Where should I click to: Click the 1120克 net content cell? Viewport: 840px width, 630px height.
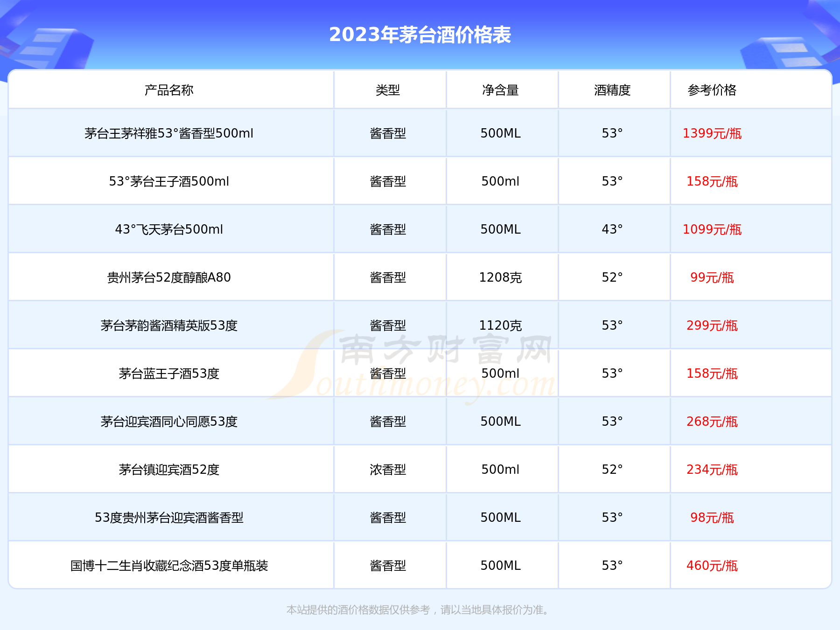coord(500,325)
